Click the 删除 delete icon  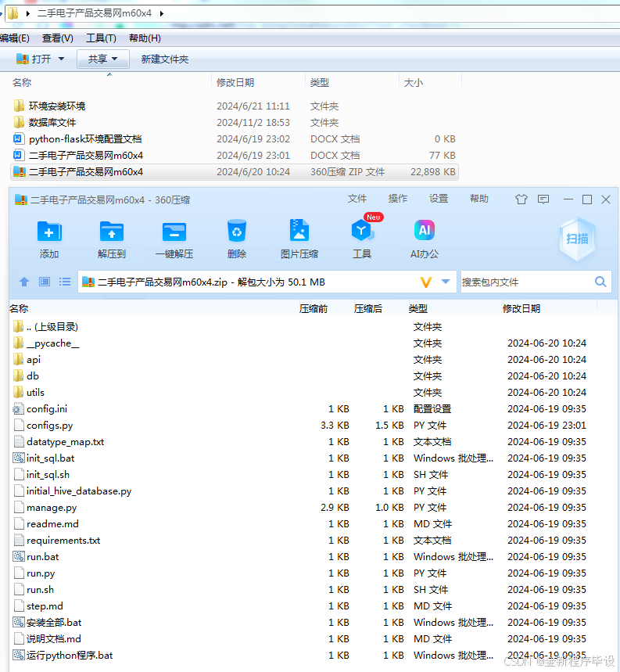point(237,232)
